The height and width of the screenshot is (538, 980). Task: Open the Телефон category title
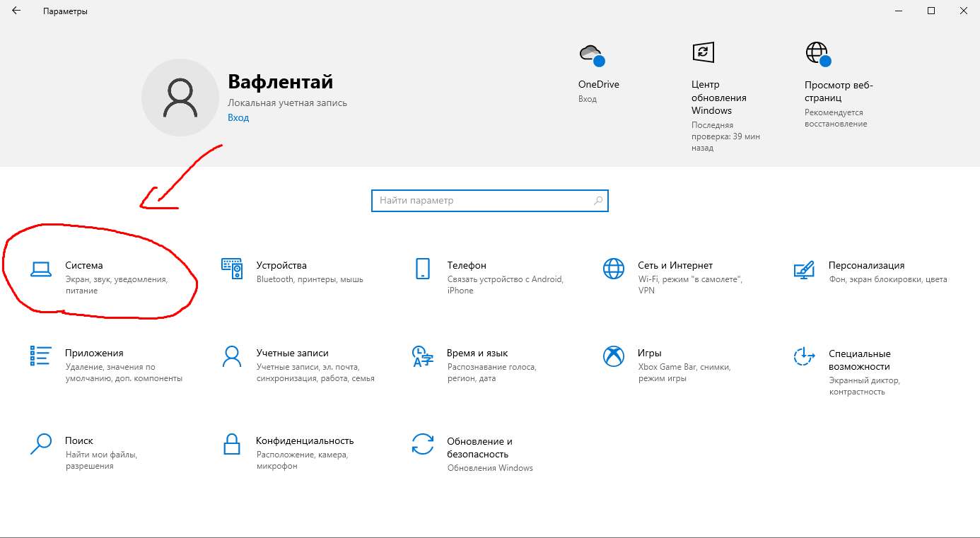(467, 265)
